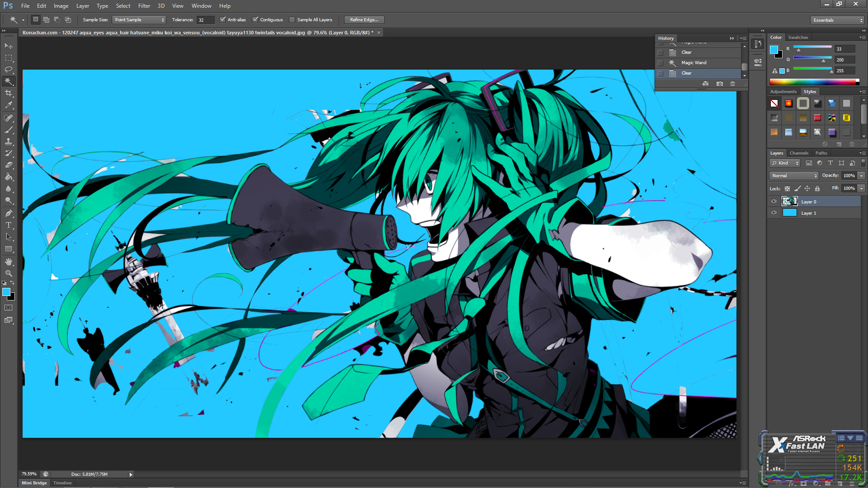
Task: Disable the Anti-alias checkbox
Action: tap(222, 20)
